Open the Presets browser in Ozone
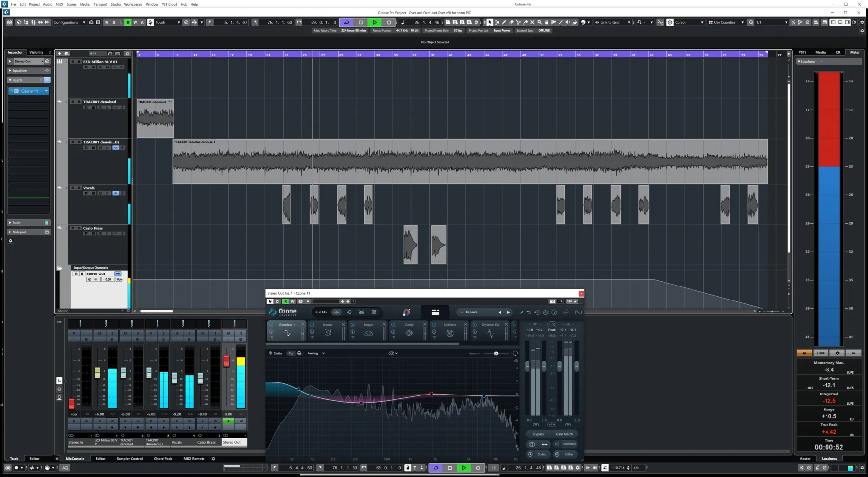 click(472, 312)
